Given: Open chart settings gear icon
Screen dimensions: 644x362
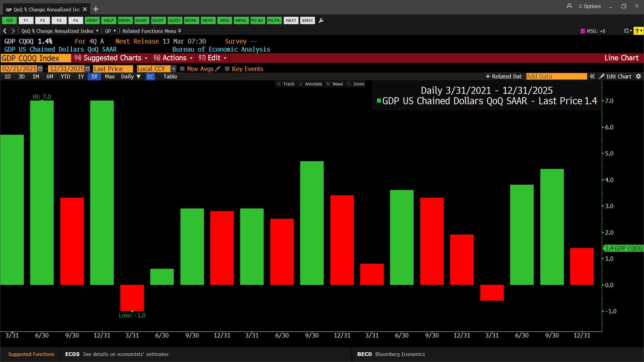Looking at the screenshot, I should pyautogui.click(x=638, y=76).
